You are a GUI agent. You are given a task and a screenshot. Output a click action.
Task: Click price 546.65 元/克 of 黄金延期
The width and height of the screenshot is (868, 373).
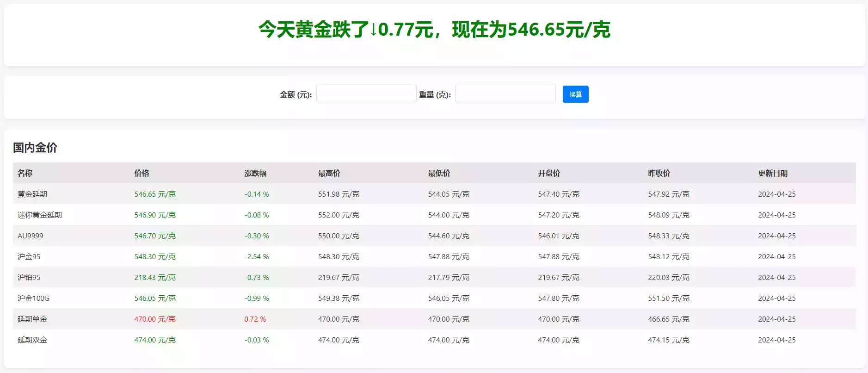(x=155, y=194)
